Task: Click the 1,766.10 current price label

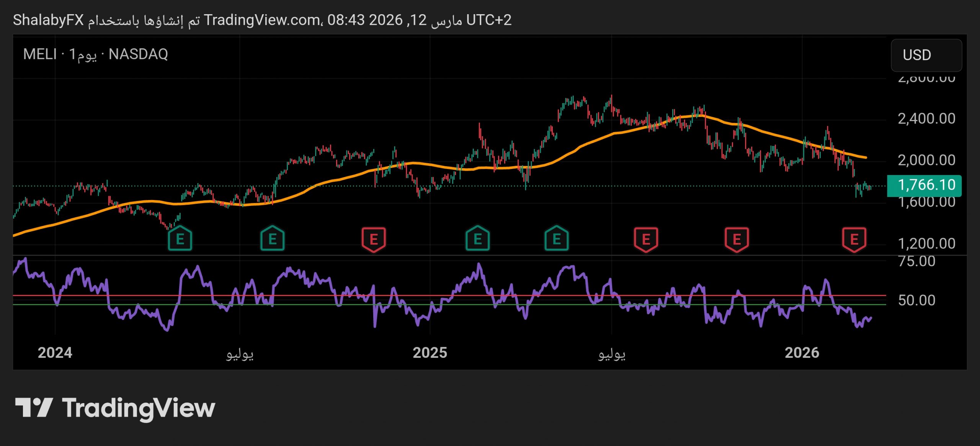Action: point(924,185)
